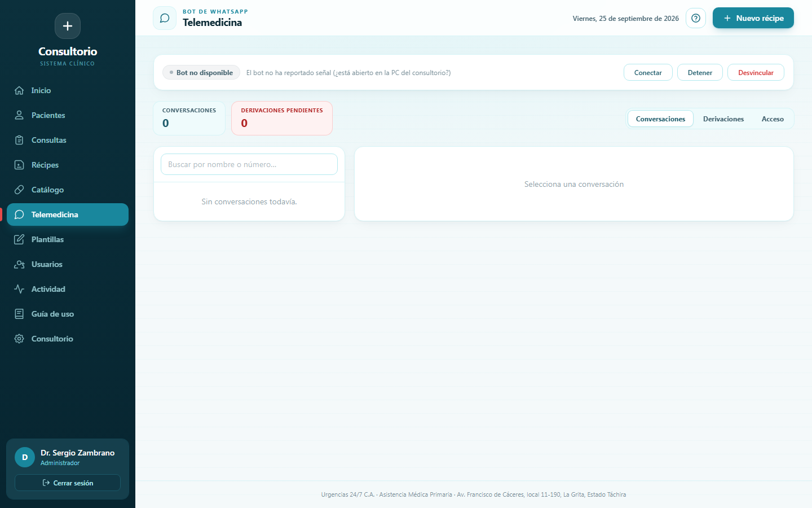Click the Conversaciones counter card
Viewport: 812px width, 508px height.
(x=189, y=118)
